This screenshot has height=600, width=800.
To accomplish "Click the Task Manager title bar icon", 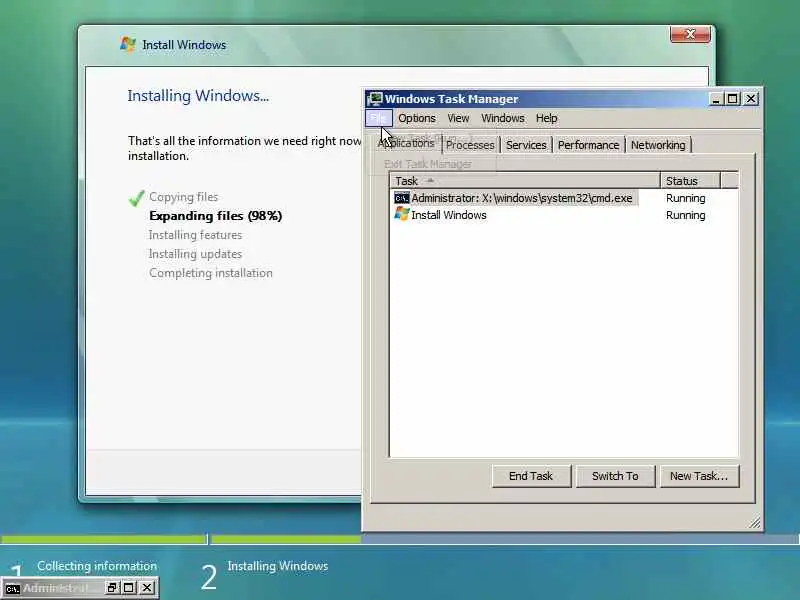I will [376, 98].
